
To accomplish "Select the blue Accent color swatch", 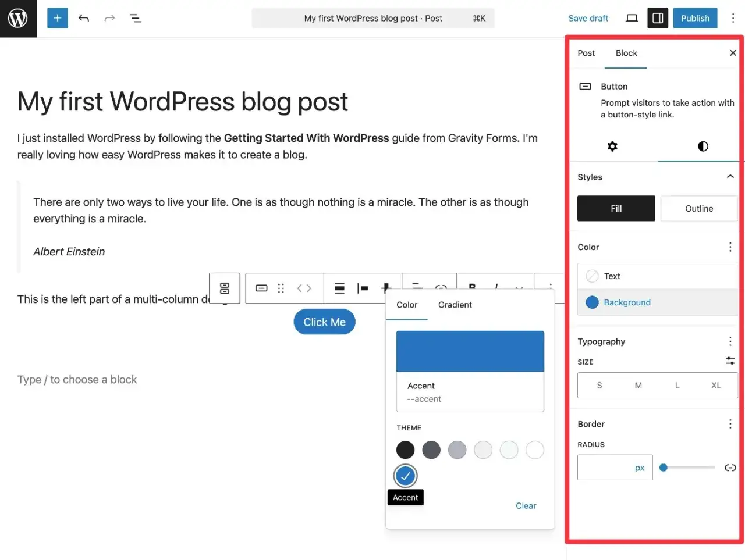I will tap(406, 476).
